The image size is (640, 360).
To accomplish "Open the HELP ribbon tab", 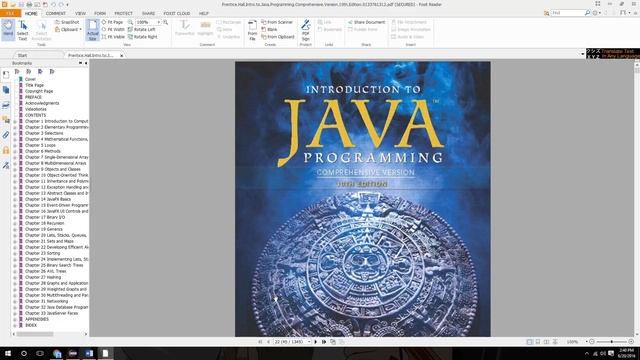I will [x=204, y=13].
